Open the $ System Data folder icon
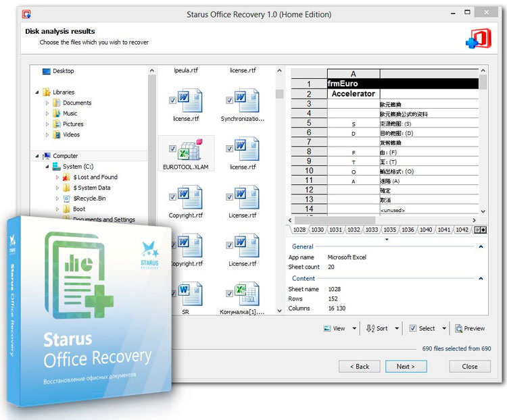 pos(67,188)
